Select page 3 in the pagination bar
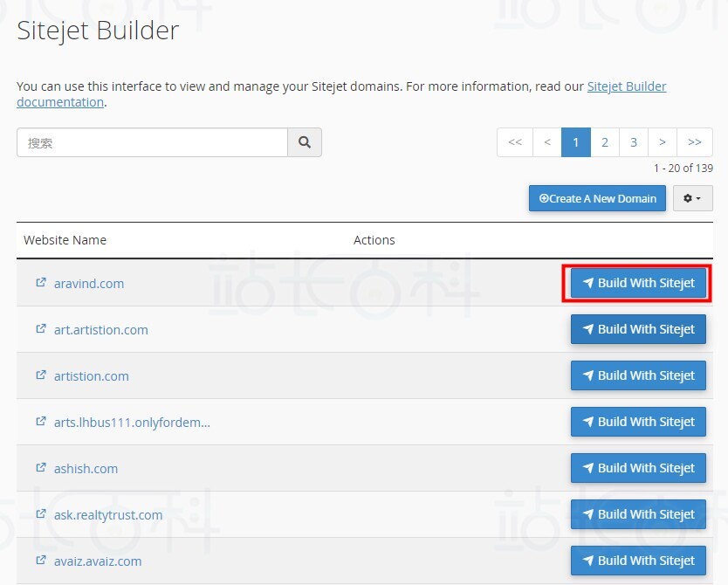Image resolution: width=728 pixels, height=585 pixels. click(x=634, y=142)
